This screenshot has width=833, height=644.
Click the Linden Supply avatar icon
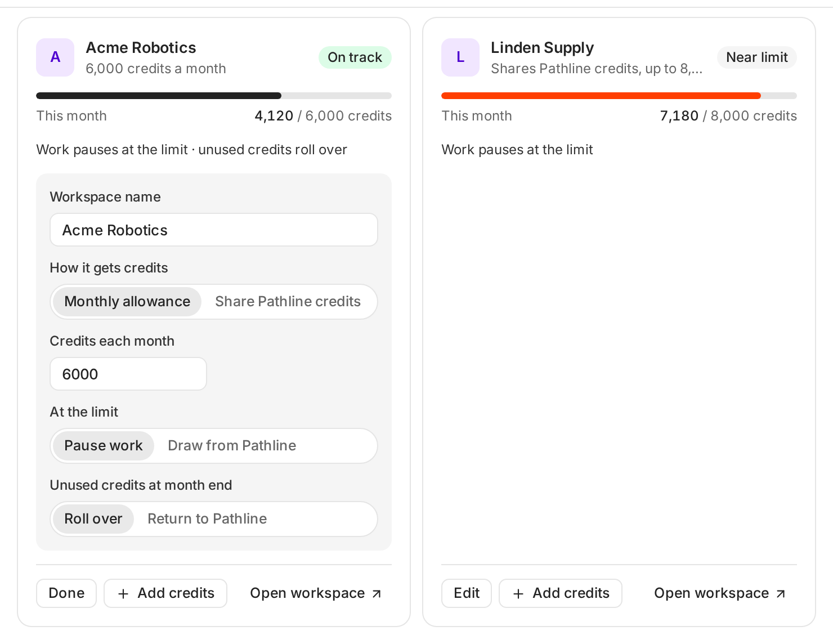pos(460,57)
